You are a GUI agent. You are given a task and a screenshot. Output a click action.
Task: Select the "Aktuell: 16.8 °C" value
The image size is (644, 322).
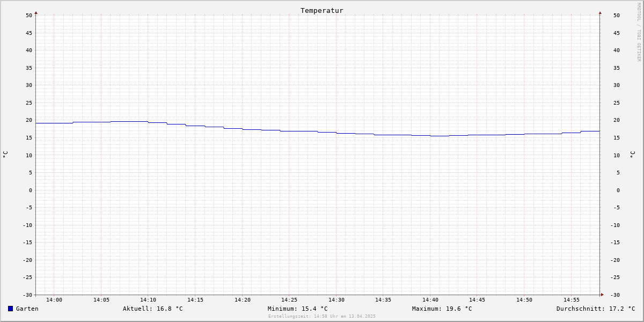[153, 309]
